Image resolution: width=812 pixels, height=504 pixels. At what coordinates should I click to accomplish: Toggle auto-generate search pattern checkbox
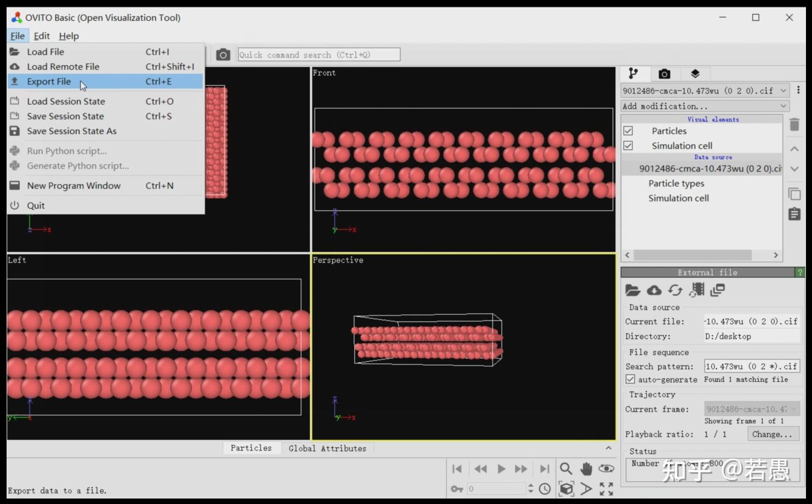pyautogui.click(x=631, y=379)
